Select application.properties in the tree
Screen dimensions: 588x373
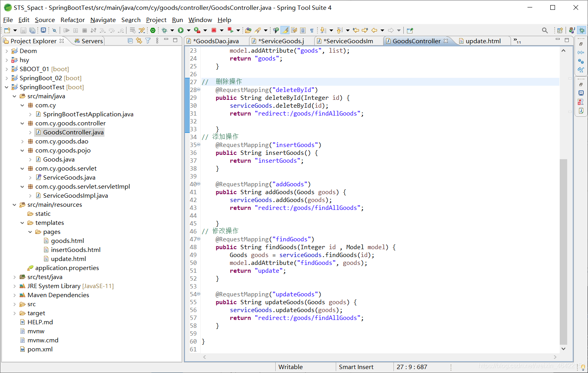coord(67,268)
